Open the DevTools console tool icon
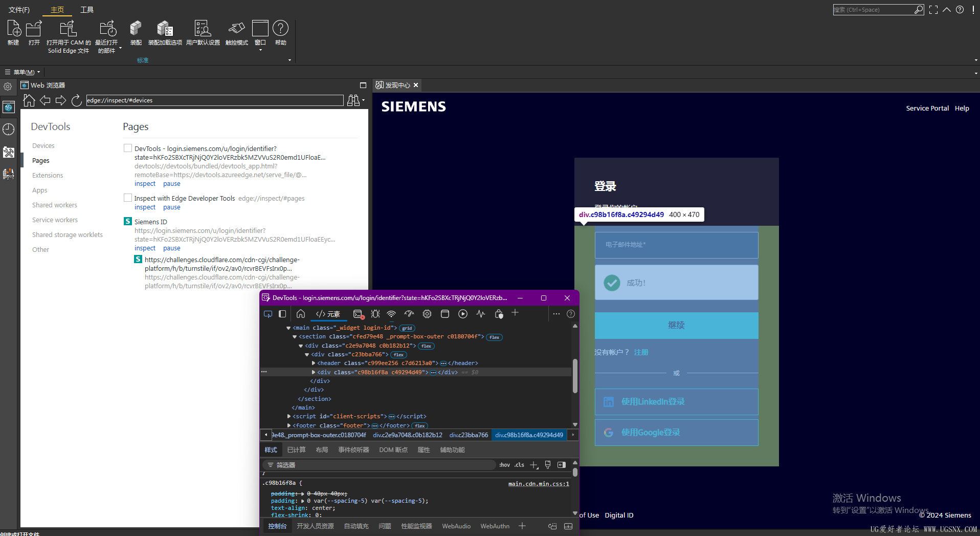Image resolution: width=980 pixels, height=536 pixels. click(x=358, y=314)
